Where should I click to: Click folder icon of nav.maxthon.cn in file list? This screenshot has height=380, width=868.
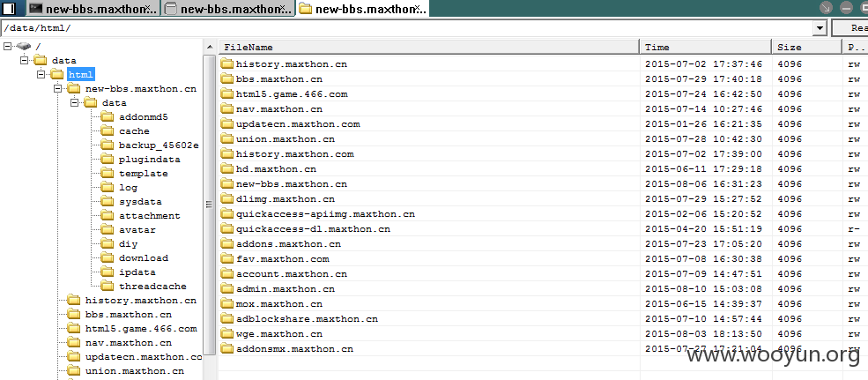pyautogui.click(x=227, y=108)
